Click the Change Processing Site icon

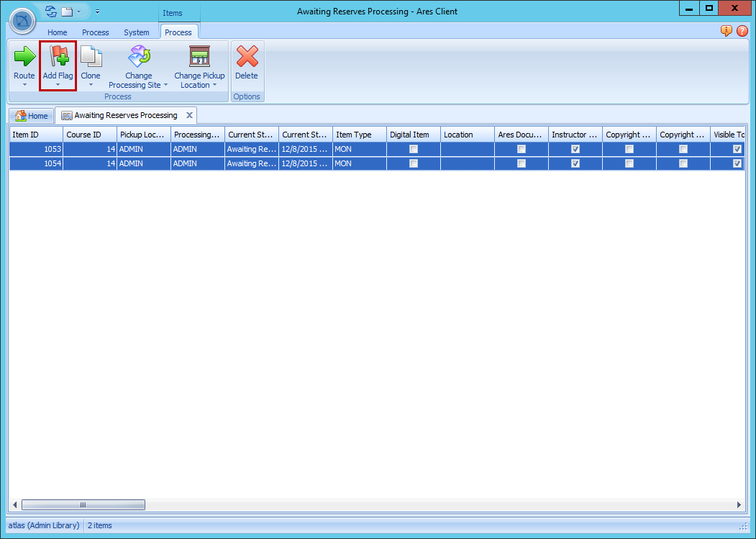click(x=138, y=55)
